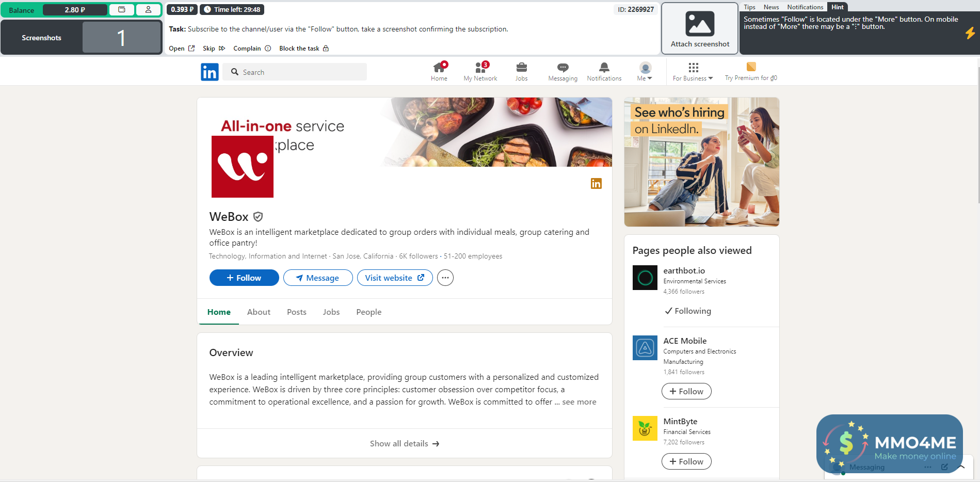This screenshot has height=482, width=980.
Task: Click the Overview section heading
Action: pyautogui.click(x=231, y=353)
